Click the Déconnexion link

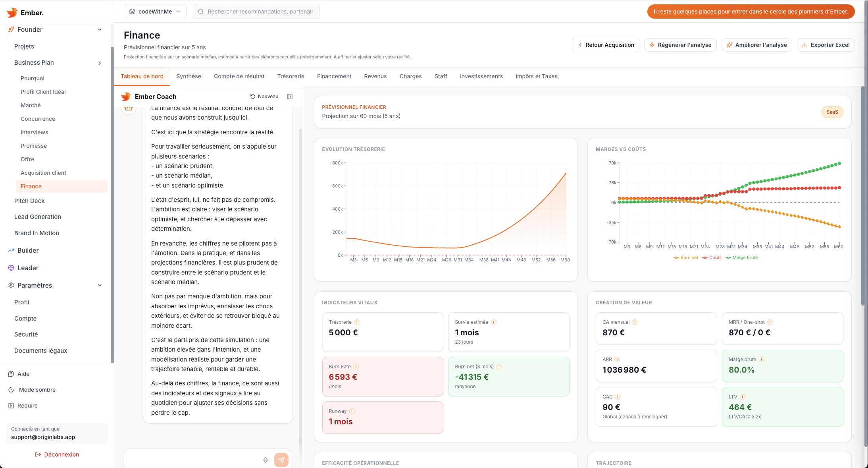click(x=57, y=454)
